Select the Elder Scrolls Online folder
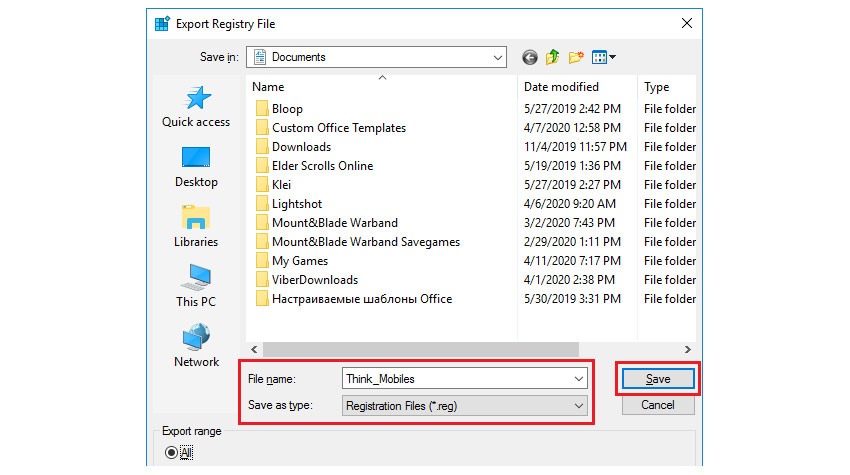850x475 pixels. tap(314, 166)
